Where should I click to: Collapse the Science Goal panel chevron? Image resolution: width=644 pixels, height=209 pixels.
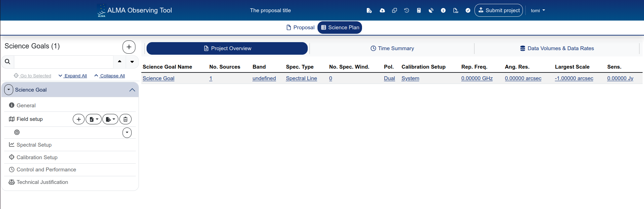tap(132, 90)
